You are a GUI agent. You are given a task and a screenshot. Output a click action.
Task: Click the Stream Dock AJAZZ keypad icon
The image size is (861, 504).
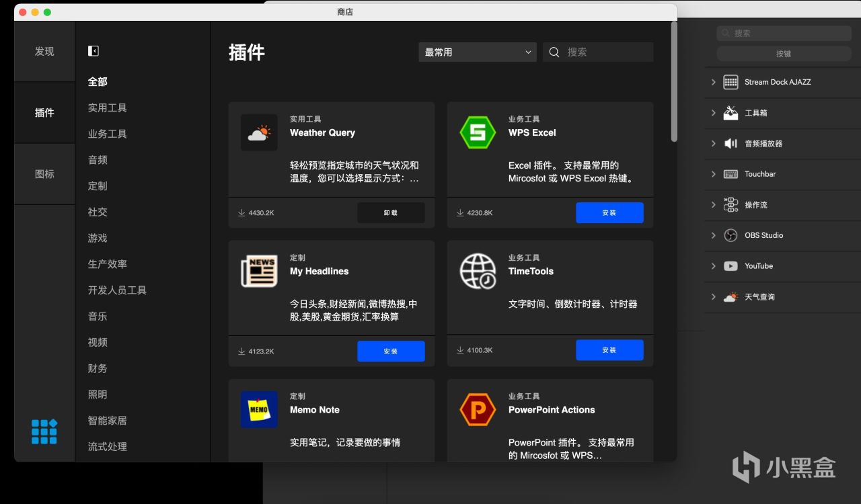pyautogui.click(x=731, y=82)
